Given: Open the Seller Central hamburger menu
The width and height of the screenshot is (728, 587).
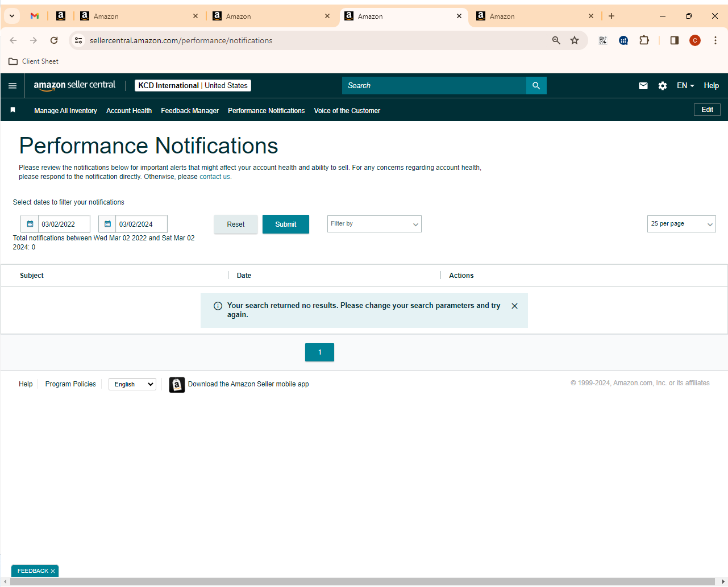Looking at the screenshot, I should click(x=13, y=86).
